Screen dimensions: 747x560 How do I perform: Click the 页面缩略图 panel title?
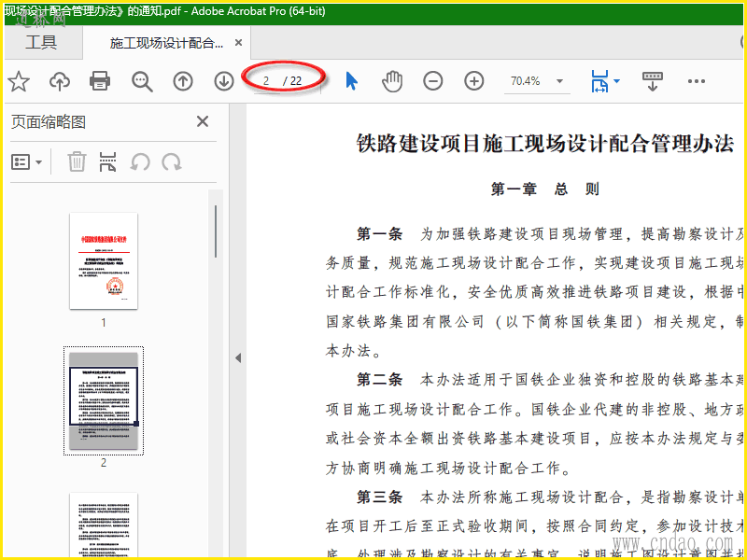pyautogui.click(x=49, y=122)
